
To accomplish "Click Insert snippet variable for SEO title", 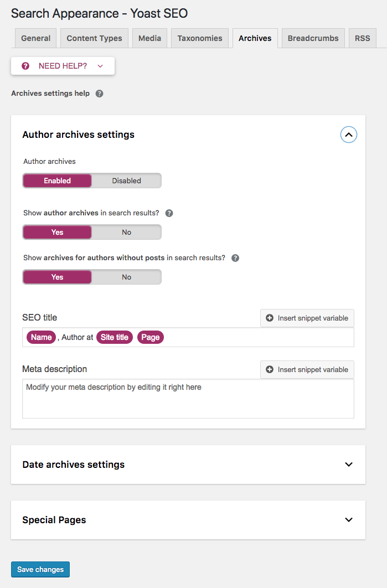I will tap(307, 318).
